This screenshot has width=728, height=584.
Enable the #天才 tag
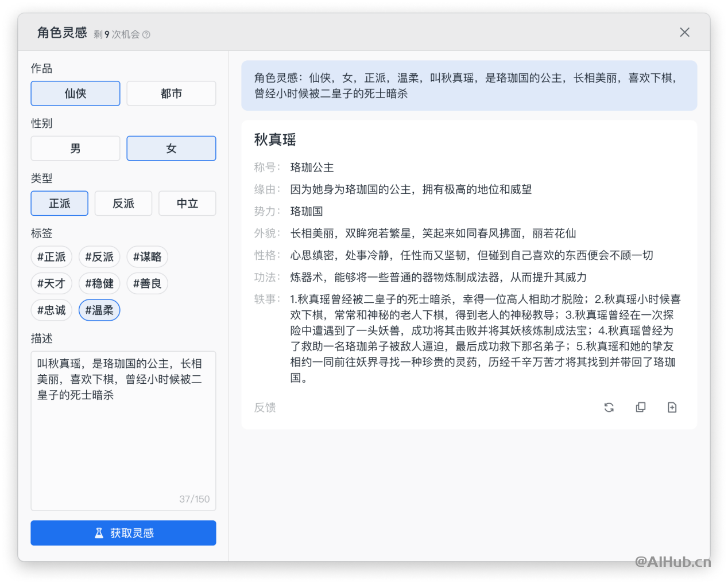click(x=51, y=283)
